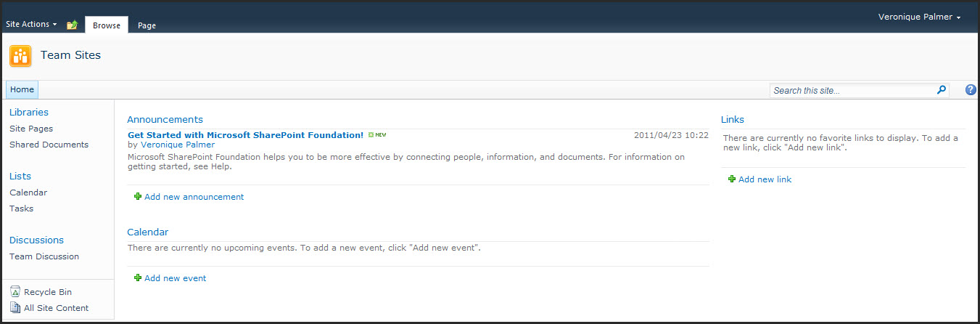The height and width of the screenshot is (324, 980).
Task: Switch to the Page ribbon tab
Action: pos(147,25)
